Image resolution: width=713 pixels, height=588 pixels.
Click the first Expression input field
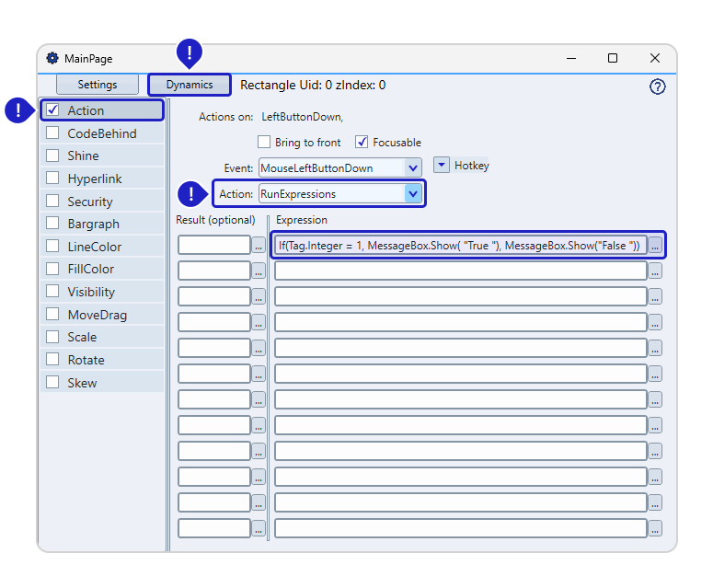click(x=459, y=246)
